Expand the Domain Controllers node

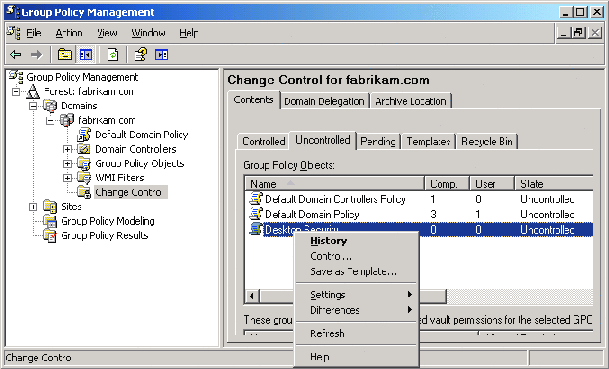pos(67,149)
